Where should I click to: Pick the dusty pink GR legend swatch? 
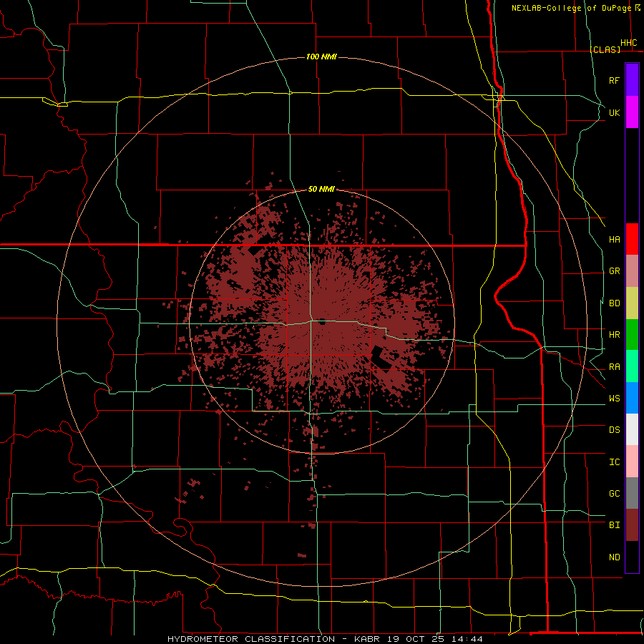632,271
